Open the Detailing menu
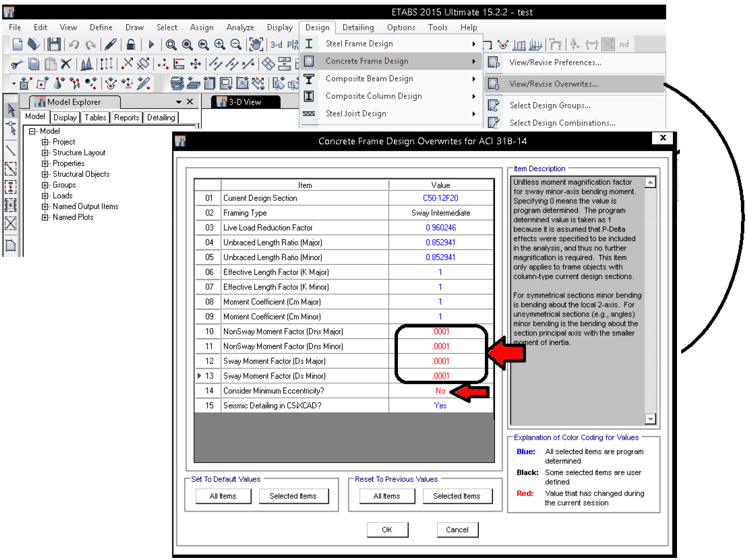This screenshot has width=747, height=560. pyautogui.click(x=358, y=27)
